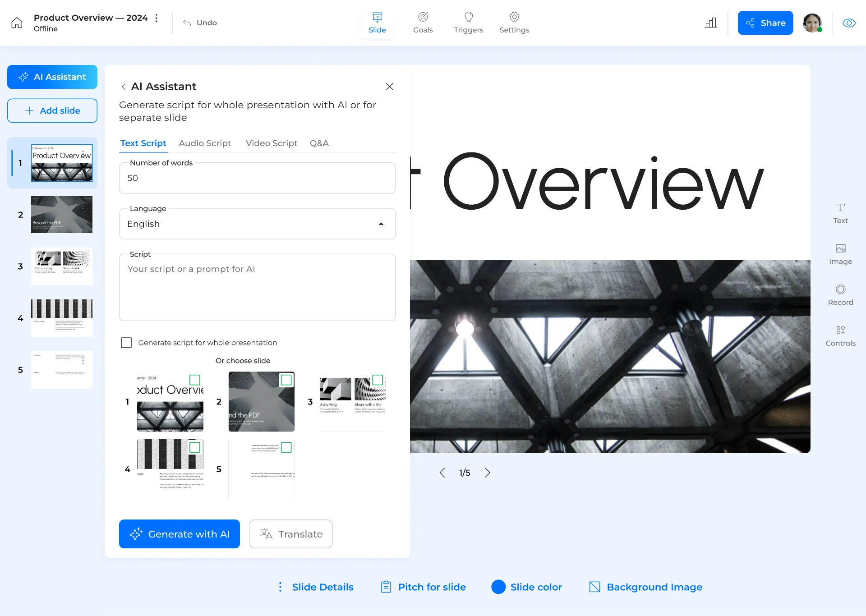Screen dimensions: 866x616
Task: Switch to the Video Script tab
Action: point(272,143)
